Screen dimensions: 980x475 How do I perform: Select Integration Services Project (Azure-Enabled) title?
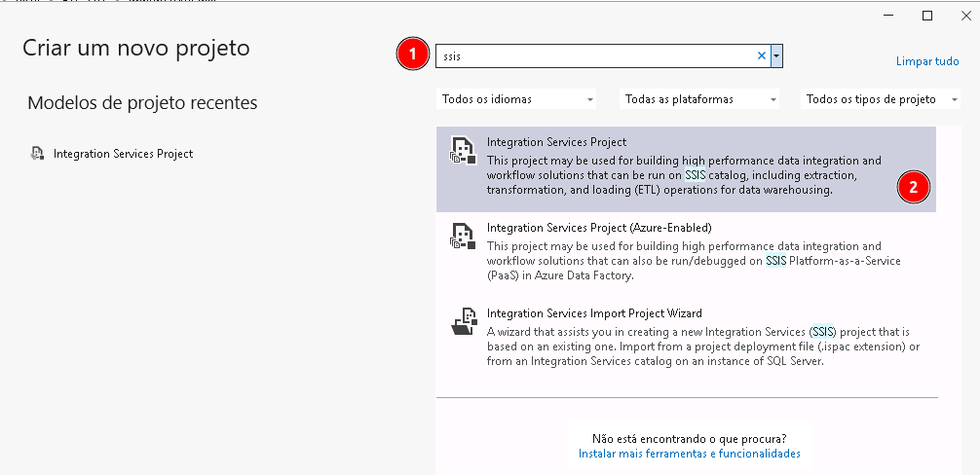(599, 228)
